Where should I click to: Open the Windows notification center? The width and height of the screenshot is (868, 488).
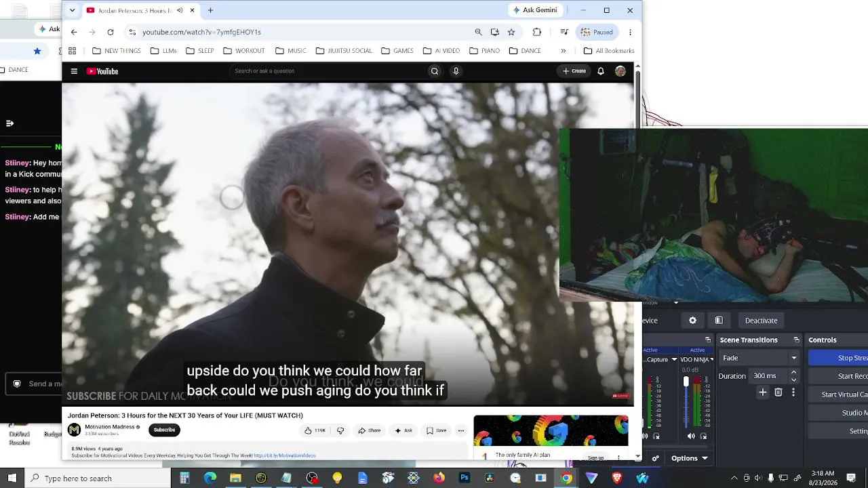pyautogui.click(x=852, y=479)
